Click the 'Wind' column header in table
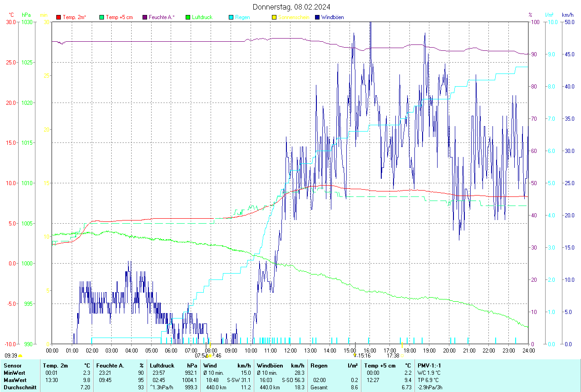 [x=210, y=366]
